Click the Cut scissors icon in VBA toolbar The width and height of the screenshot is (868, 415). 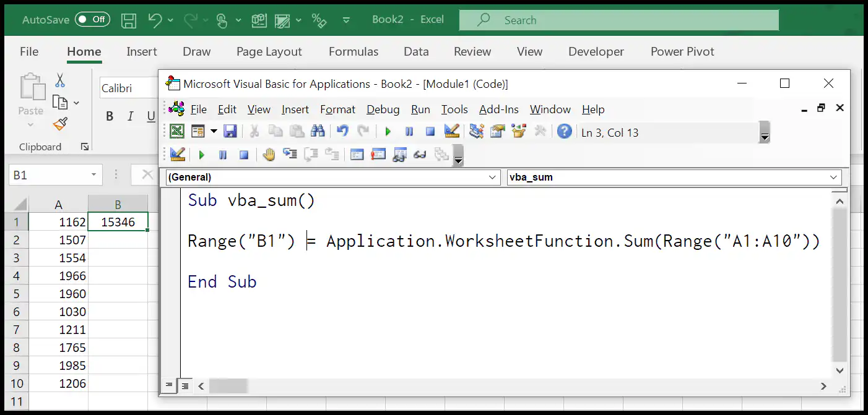(254, 131)
